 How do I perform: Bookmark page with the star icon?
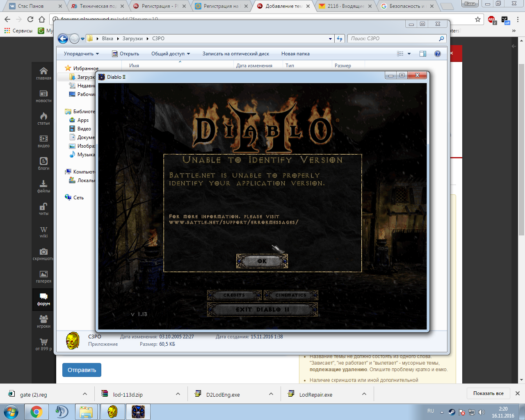[x=477, y=19]
